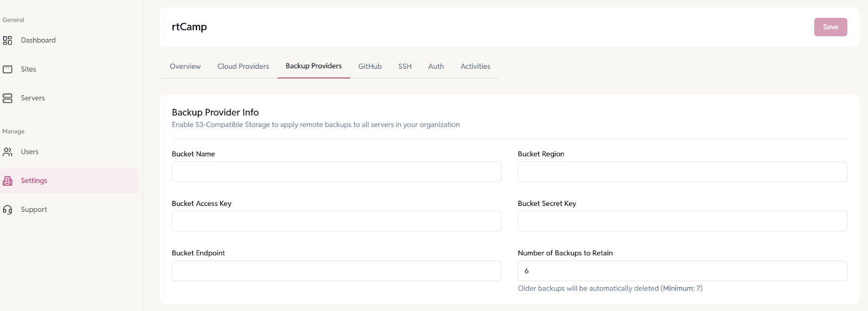View the Activities tab

pyautogui.click(x=475, y=67)
